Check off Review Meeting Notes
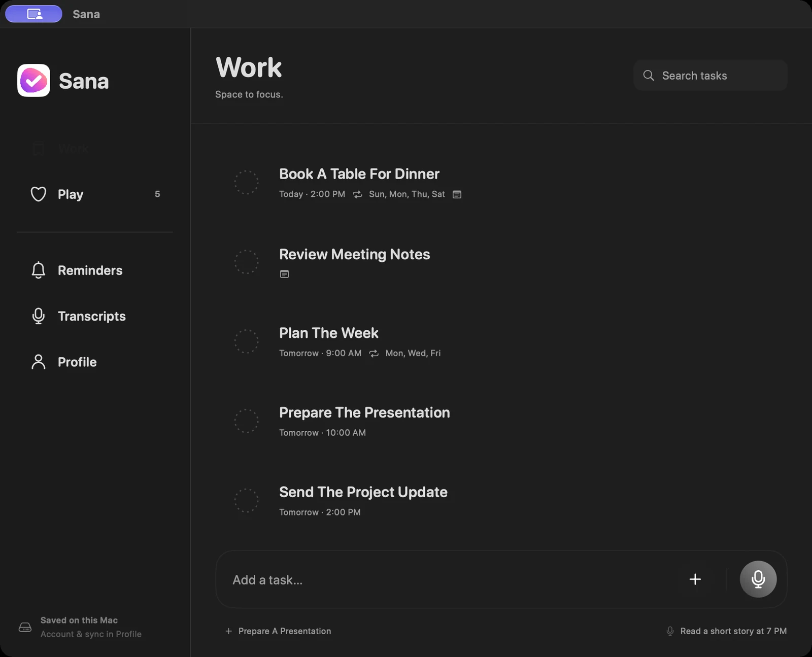 [x=246, y=262]
